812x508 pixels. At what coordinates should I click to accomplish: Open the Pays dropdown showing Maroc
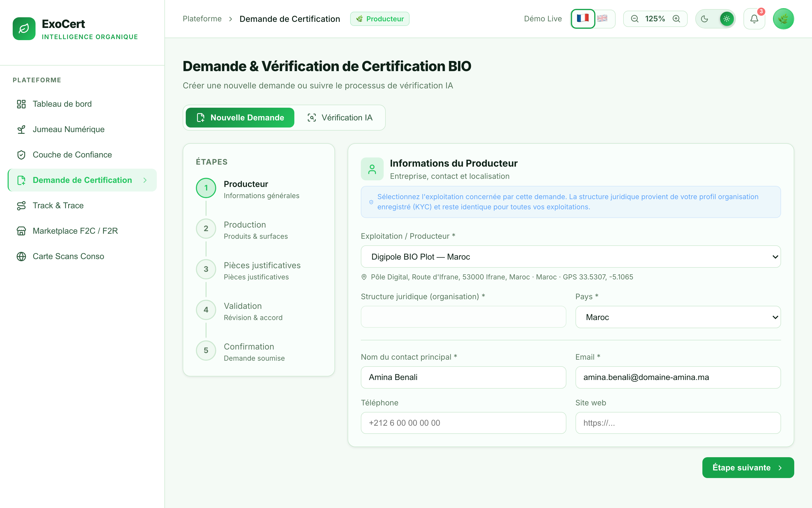coord(678,317)
